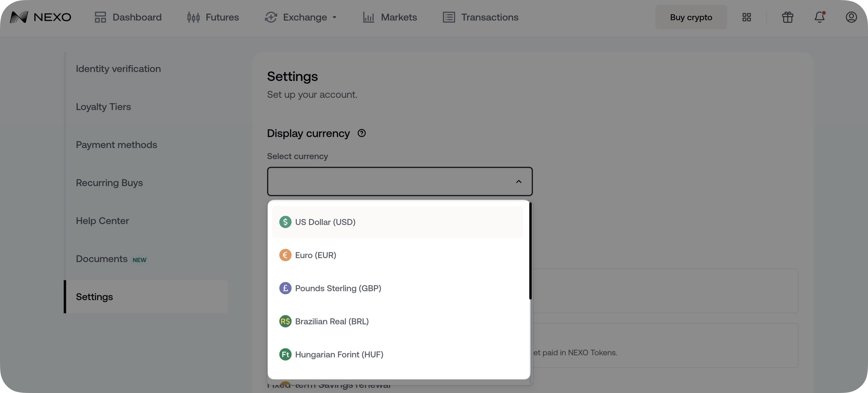Open the apps grid icon

click(746, 17)
